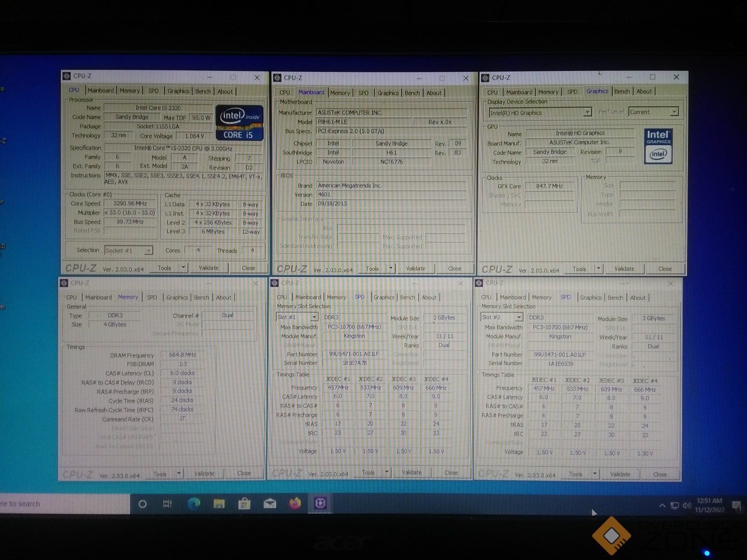This screenshot has height=560, width=747.
Task: Expand Tools arrow in Mainboard window
Action: [x=391, y=268]
